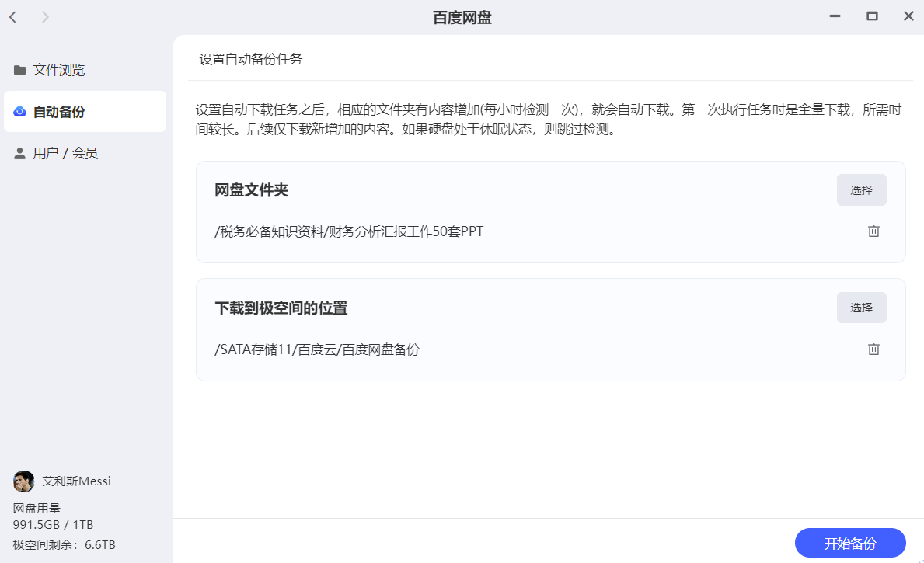Click the 百度网盘 window title
Image resolution: width=924 pixels, height=563 pixels.
click(x=462, y=18)
